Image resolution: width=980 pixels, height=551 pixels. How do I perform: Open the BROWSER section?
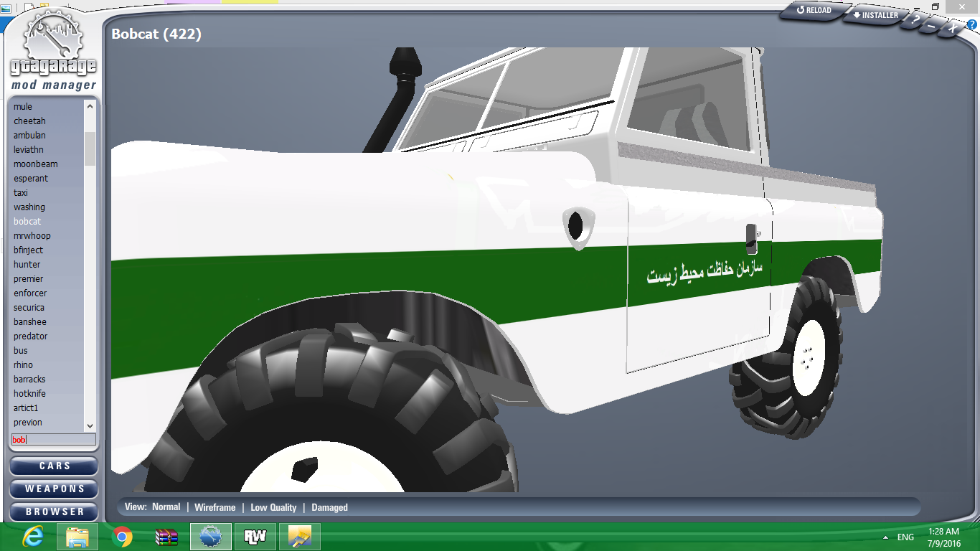point(55,512)
